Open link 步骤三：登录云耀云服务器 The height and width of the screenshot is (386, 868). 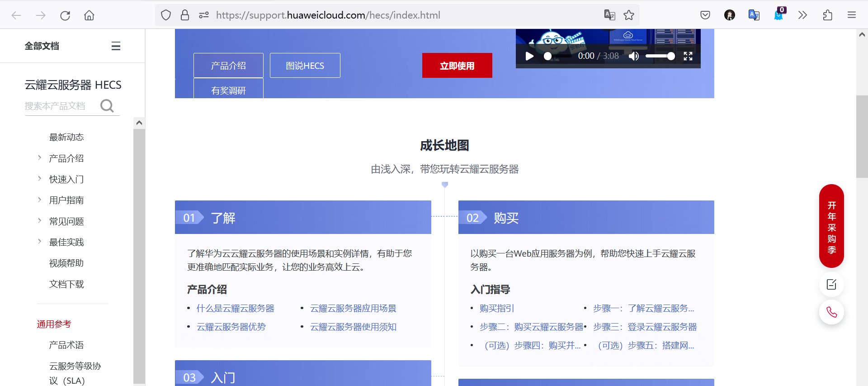(645, 327)
